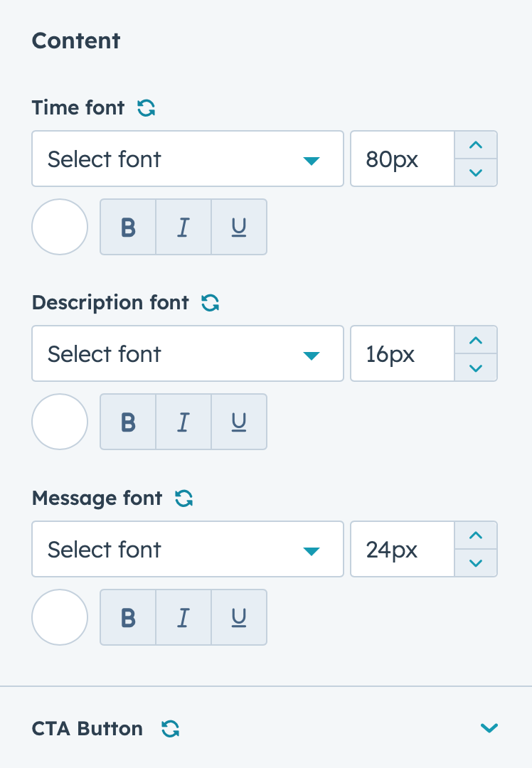The image size is (532, 768).
Task: Open the Message font Select font dropdown
Action: click(x=188, y=549)
